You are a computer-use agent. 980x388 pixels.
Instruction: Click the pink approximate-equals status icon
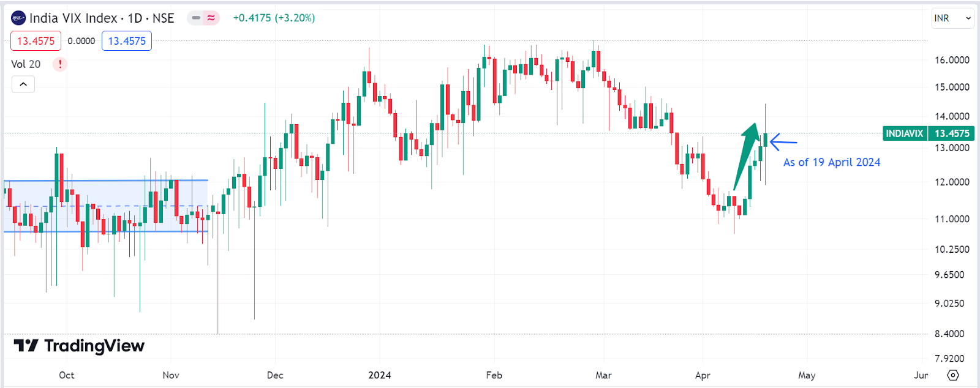point(211,18)
